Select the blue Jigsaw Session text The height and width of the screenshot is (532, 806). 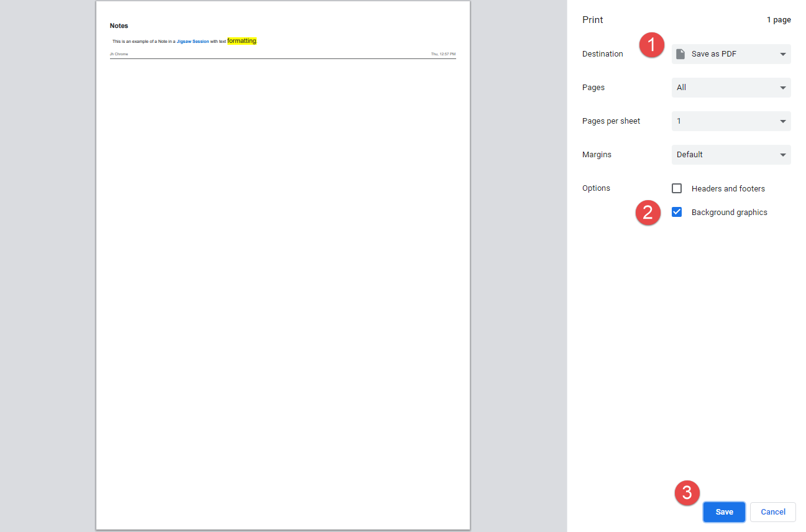[193, 42]
